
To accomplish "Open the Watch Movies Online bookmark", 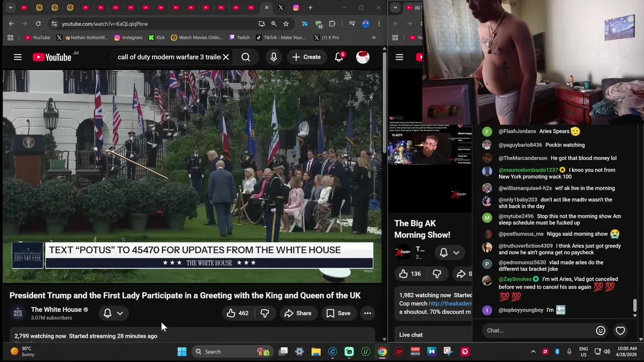I will pos(196,37).
